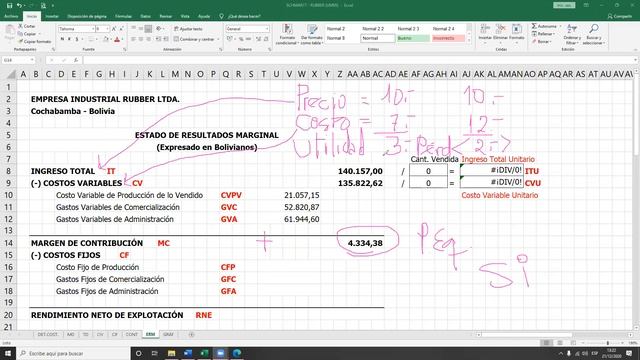Expand Combinar y centrar dropdown arrow
This screenshot has width=640, height=360.
(218, 39)
